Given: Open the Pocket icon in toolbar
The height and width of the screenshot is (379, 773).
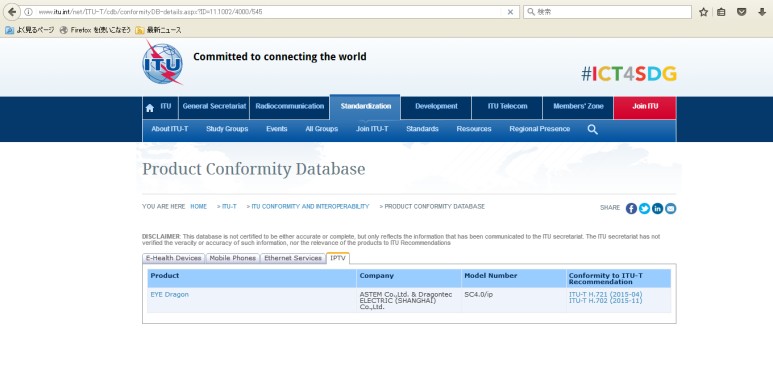Looking at the screenshot, I should pos(741,12).
